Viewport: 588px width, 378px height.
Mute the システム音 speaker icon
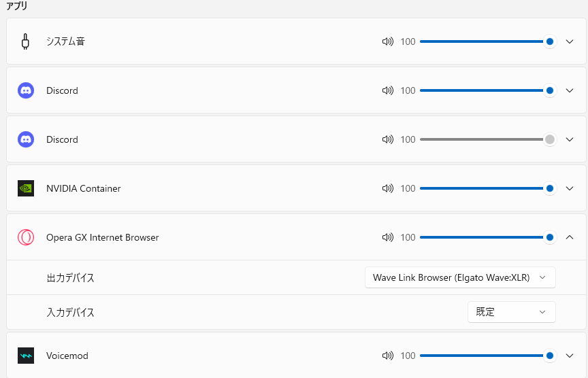(388, 41)
